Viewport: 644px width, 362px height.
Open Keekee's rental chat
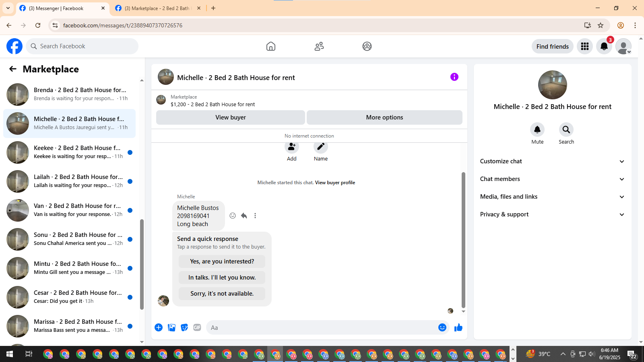69,152
